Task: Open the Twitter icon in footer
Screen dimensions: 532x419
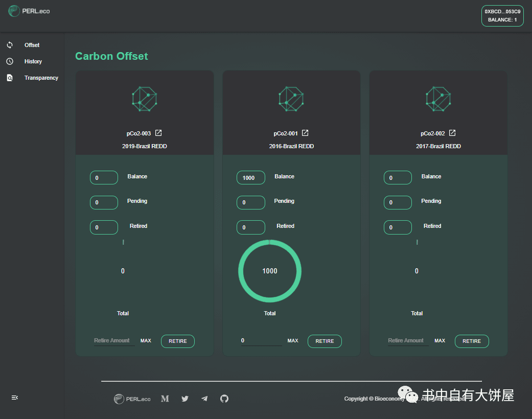Action: click(185, 399)
